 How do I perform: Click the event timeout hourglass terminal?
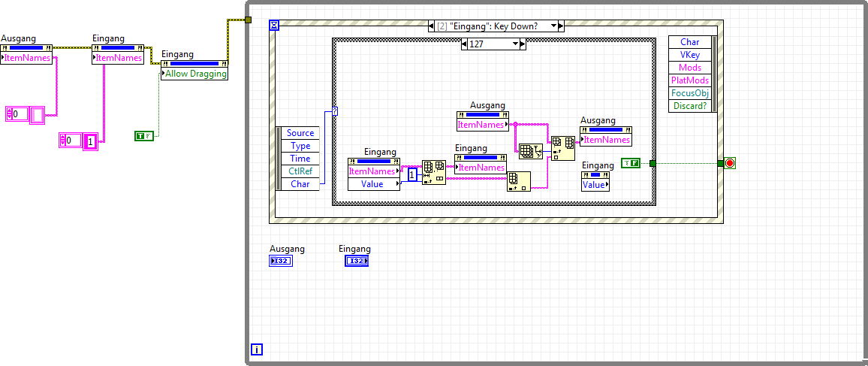click(x=275, y=26)
